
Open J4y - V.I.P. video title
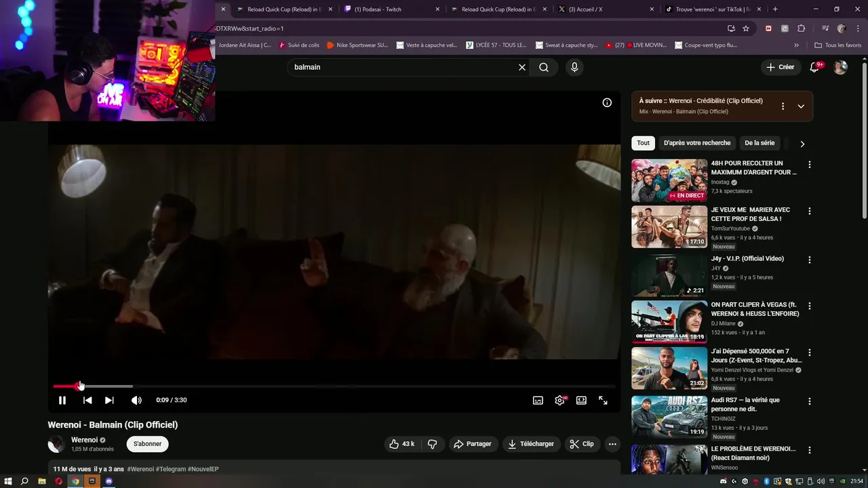[x=747, y=259]
